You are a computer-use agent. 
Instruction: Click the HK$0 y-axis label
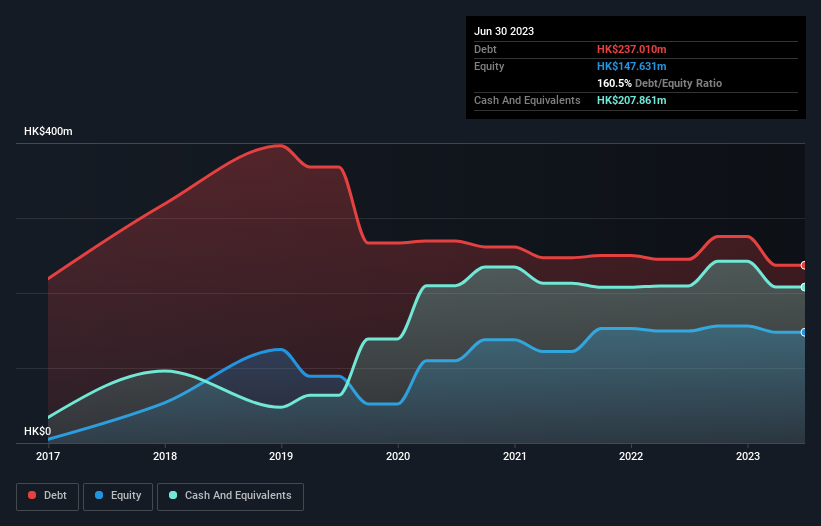[x=38, y=431]
